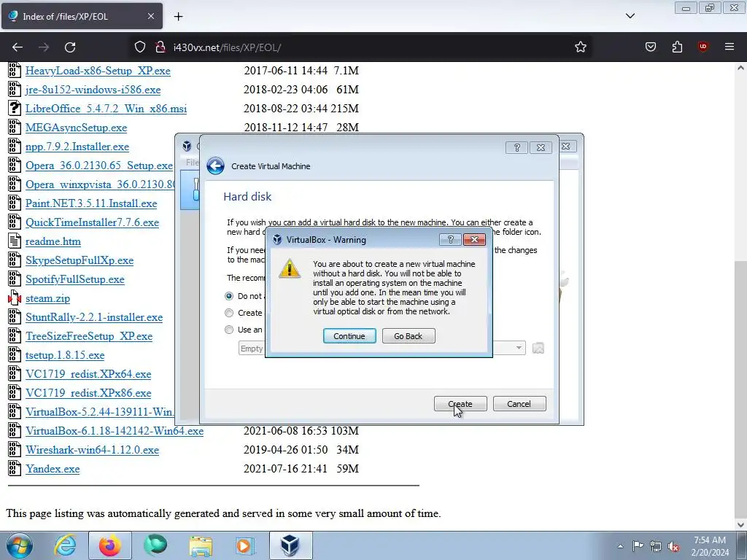The width and height of the screenshot is (747, 560).
Task: Click VirtualBox-6.1.18-142142-Win64.exe link
Action: (115, 431)
